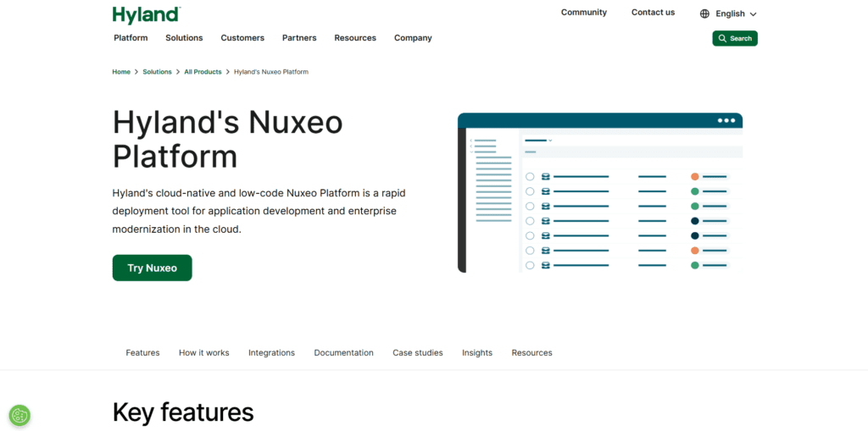The width and height of the screenshot is (868, 431).
Task: Select the Insights tab
Action: (477, 352)
